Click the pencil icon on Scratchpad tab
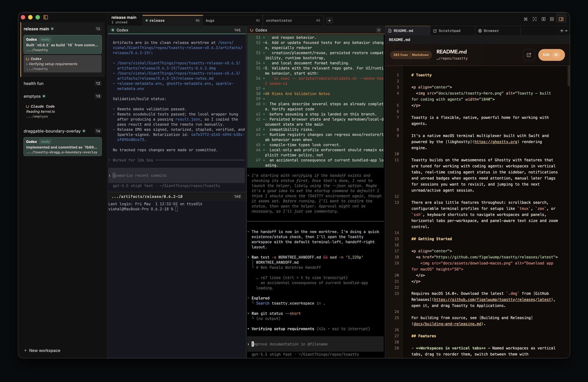Viewport: 588px width, 382px height. tap(435, 31)
